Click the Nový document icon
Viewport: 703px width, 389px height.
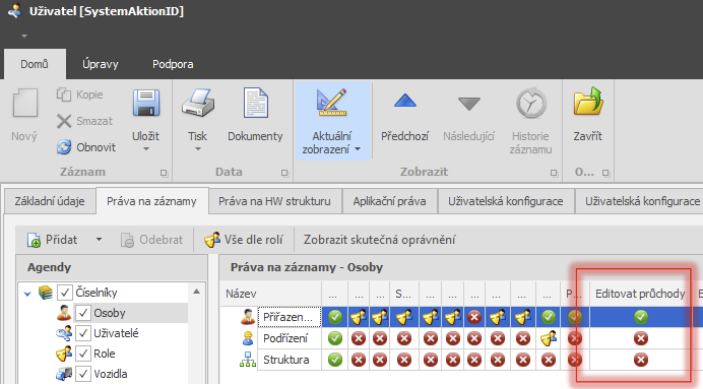pyautogui.click(x=25, y=103)
